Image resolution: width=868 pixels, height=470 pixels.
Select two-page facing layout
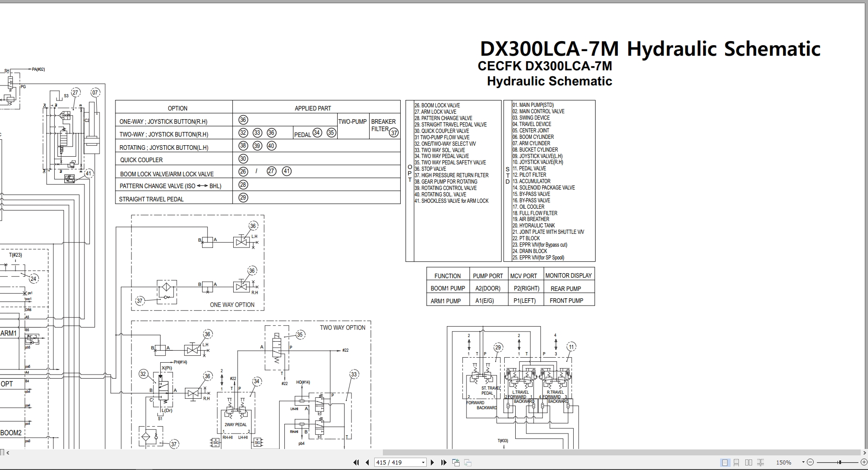click(748, 462)
